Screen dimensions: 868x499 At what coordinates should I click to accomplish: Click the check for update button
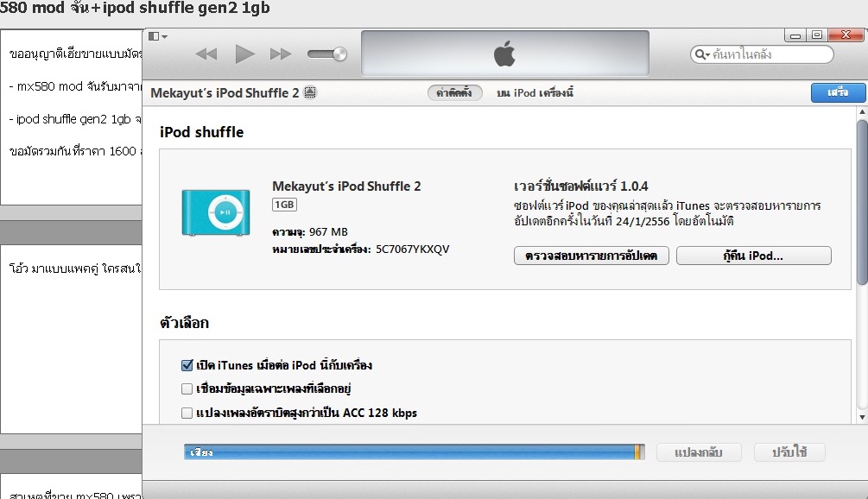point(591,256)
